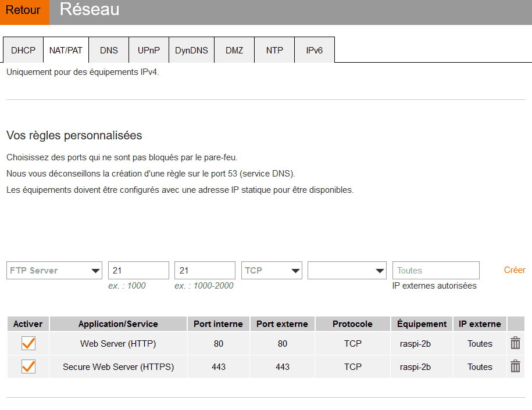The height and width of the screenshot is (410, 532).
Task: Open the DMZ tab
Action: tap(234, 51)
